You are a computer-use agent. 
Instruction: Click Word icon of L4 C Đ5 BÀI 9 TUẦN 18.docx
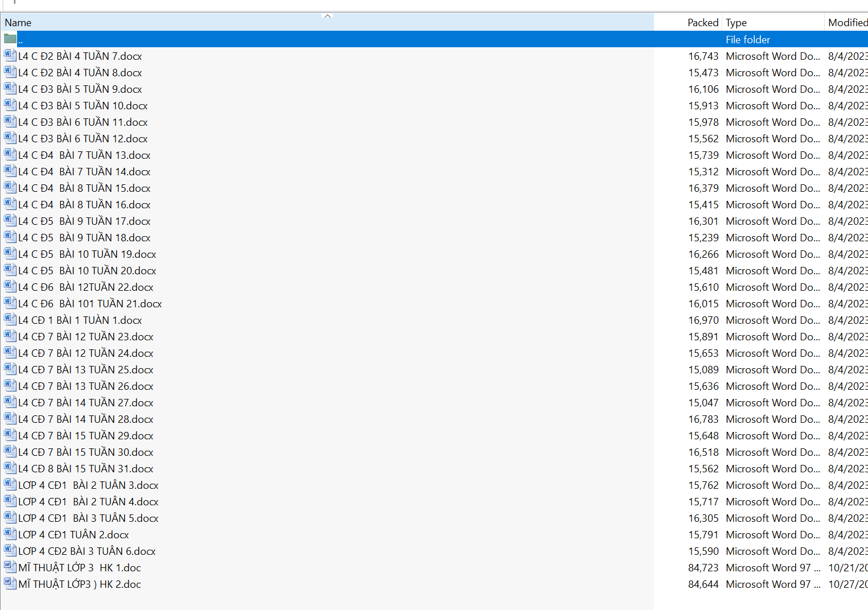(10, 237)
